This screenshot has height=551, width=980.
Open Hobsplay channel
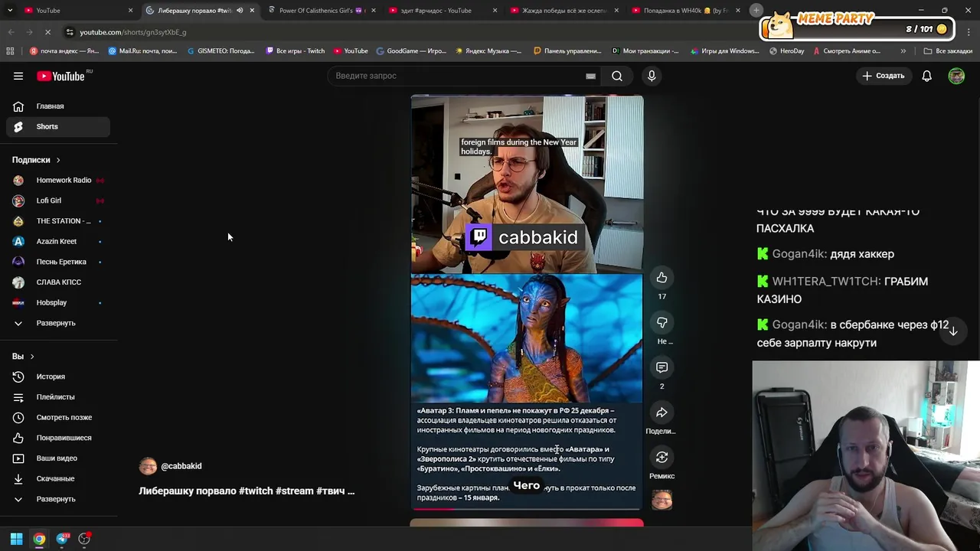58,302
